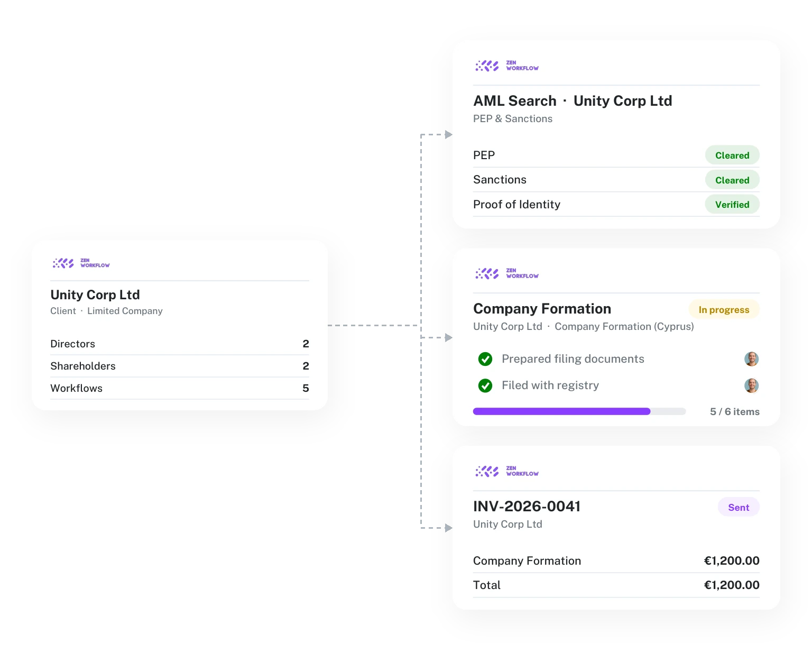Click the PEP Cleared status badge

(x=732, y=155)
